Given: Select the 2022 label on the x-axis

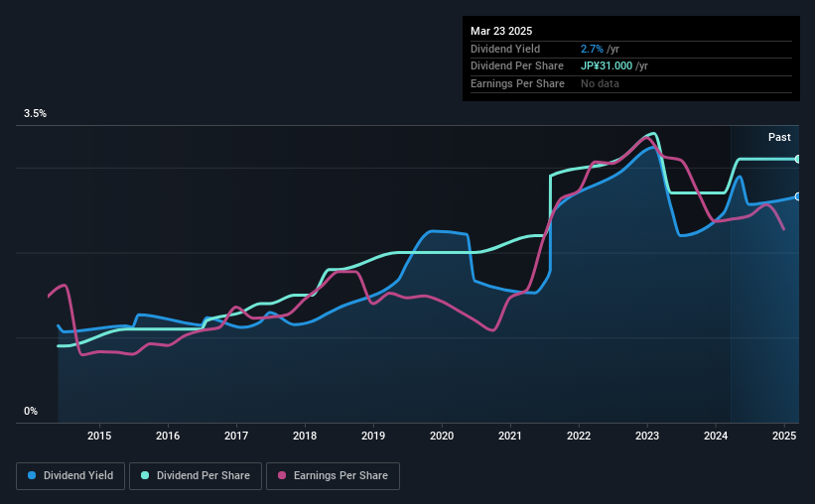Looking at the screenshot, I should (x=579, y=436).
